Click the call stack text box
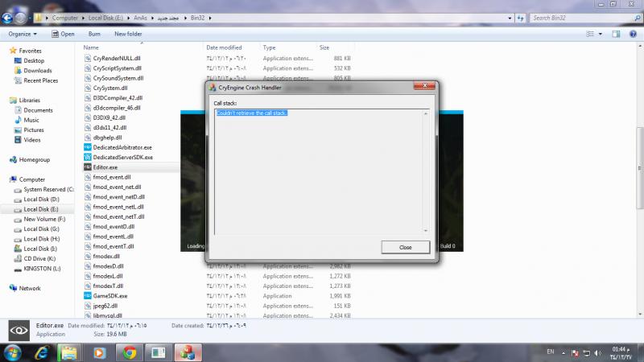644x362 pixels. click(x=321, y=172)
